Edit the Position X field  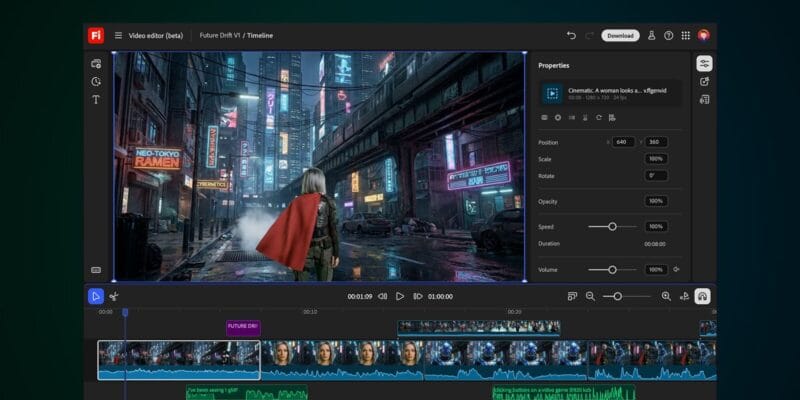click(623, 142)
